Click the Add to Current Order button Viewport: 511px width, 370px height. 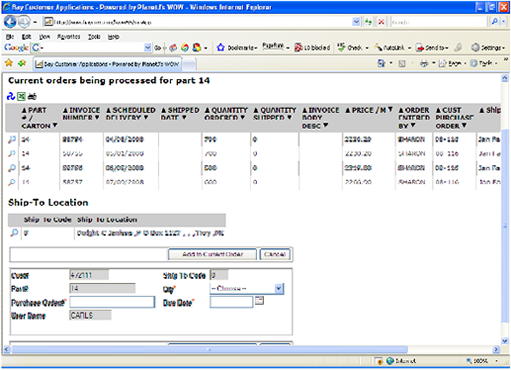(x=212, y=254)
